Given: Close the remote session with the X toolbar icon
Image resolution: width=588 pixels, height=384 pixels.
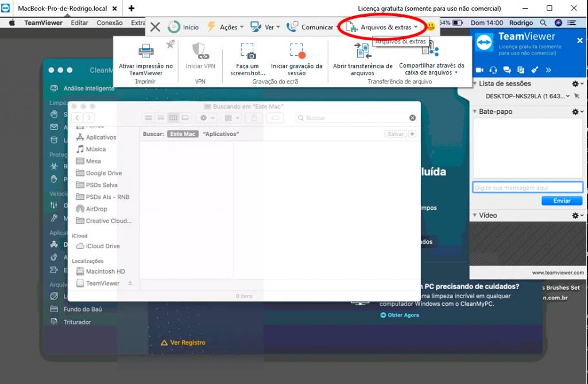Looking at the screenshot, I should (x=155, y=27).
